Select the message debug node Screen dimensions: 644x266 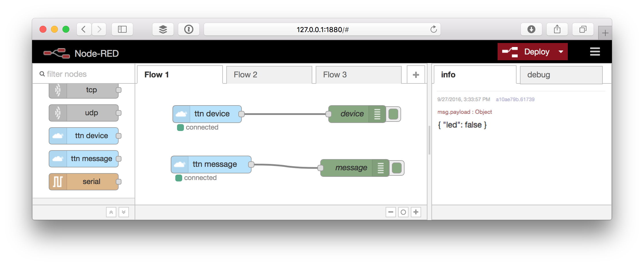pyautogui.click(x=355, y=168)
